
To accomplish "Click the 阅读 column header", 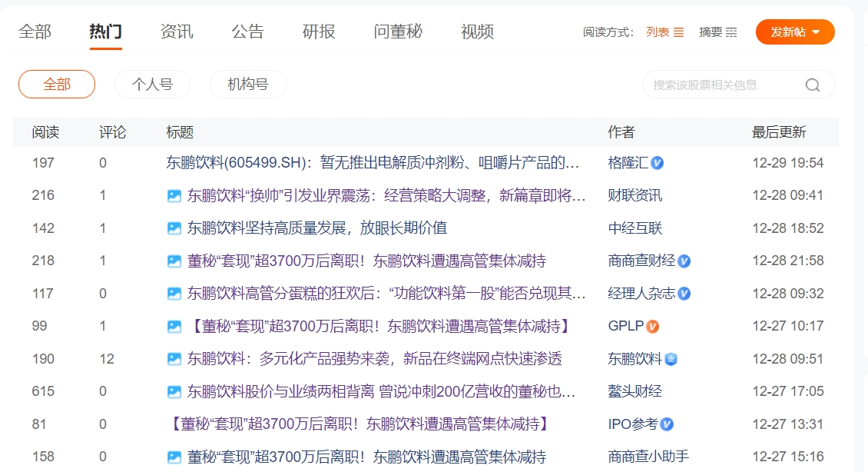I will pyautogui.click(x=45, y=132).
